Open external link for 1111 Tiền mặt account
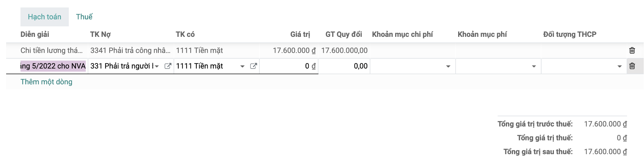This screenshot has width=644, height=163. click(x=254, y=66)
